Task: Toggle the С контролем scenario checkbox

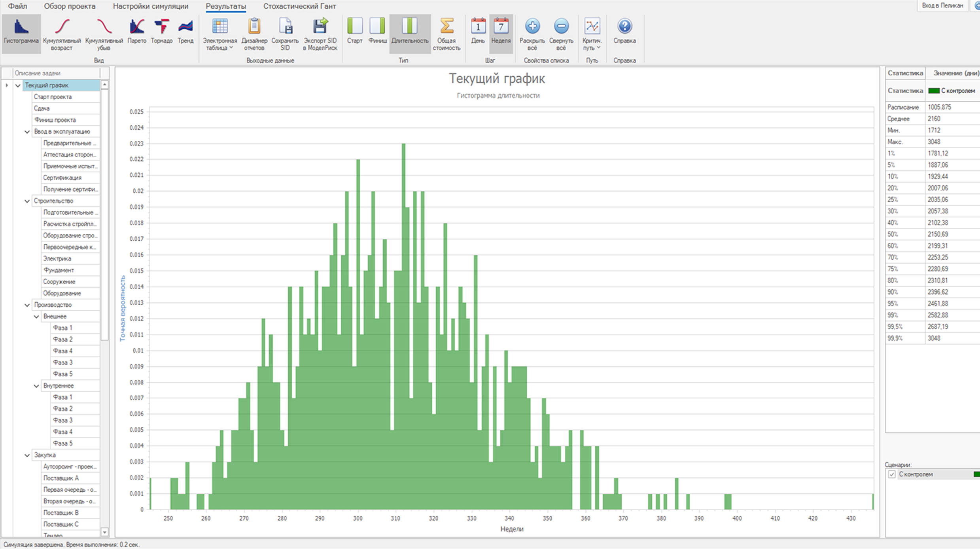Action: (891, 474)
